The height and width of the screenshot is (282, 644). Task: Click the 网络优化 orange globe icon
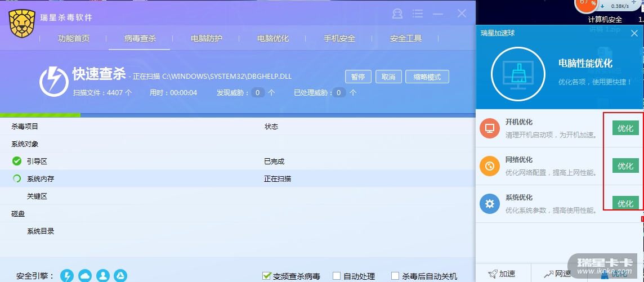pos(490,166)
